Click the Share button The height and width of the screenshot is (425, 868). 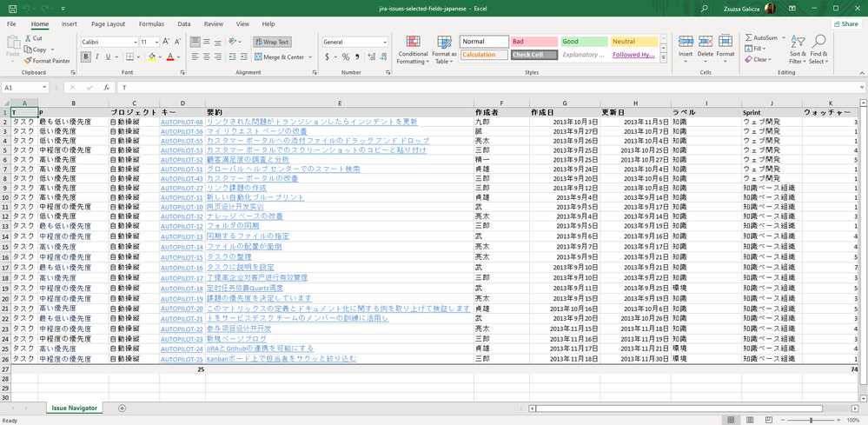(x=846, y=23)
